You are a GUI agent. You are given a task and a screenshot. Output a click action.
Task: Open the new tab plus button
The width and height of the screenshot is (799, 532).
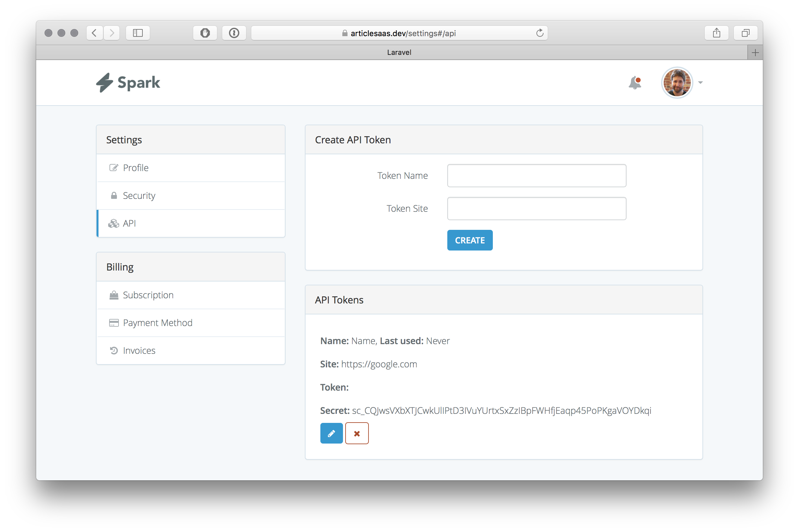click(755, 53)
